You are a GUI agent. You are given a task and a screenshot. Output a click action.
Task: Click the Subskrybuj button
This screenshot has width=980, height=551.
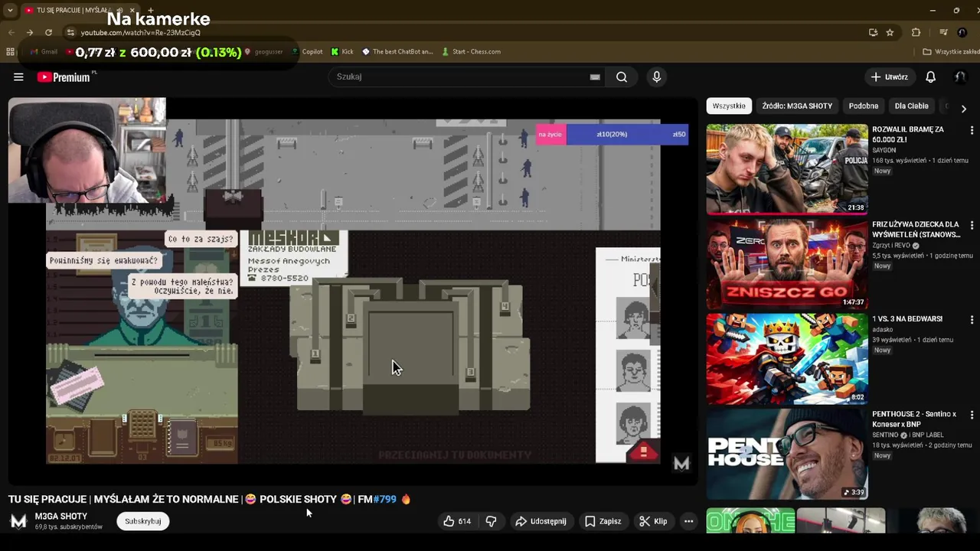142,521
